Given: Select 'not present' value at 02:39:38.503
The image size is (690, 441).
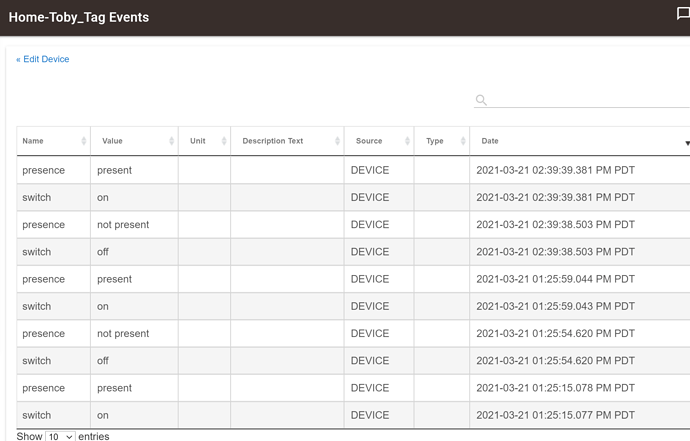Looking at the screenshot, I should [x=123, y=225].
